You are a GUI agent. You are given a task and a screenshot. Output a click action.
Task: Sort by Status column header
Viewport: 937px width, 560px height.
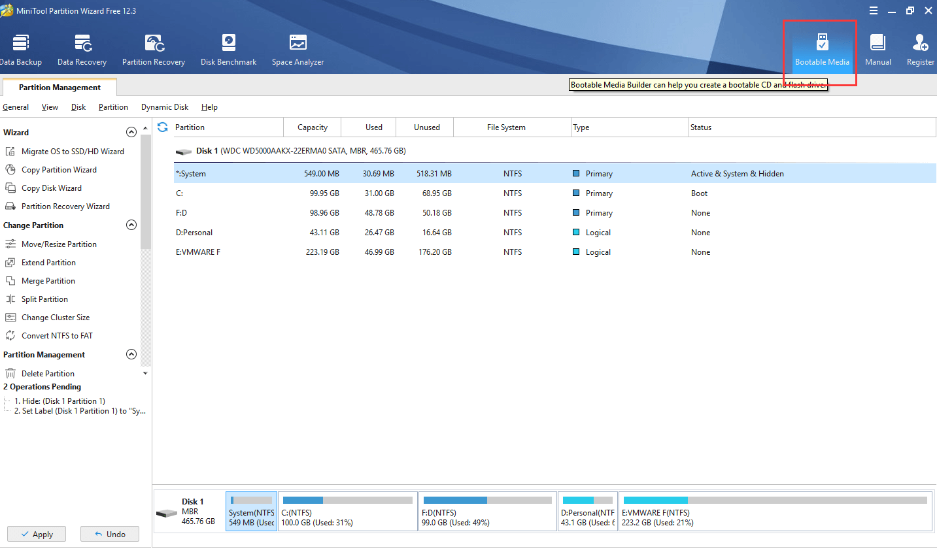[812, 127]
